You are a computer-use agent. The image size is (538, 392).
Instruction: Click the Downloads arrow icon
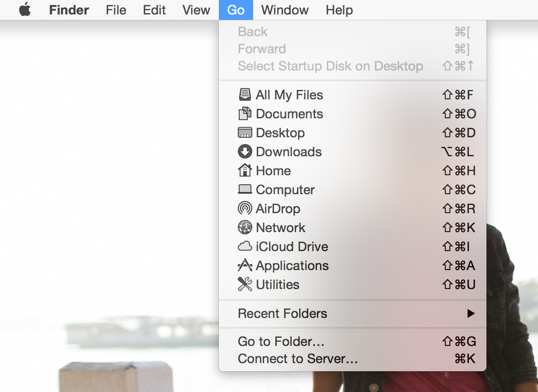coord(245,152)
